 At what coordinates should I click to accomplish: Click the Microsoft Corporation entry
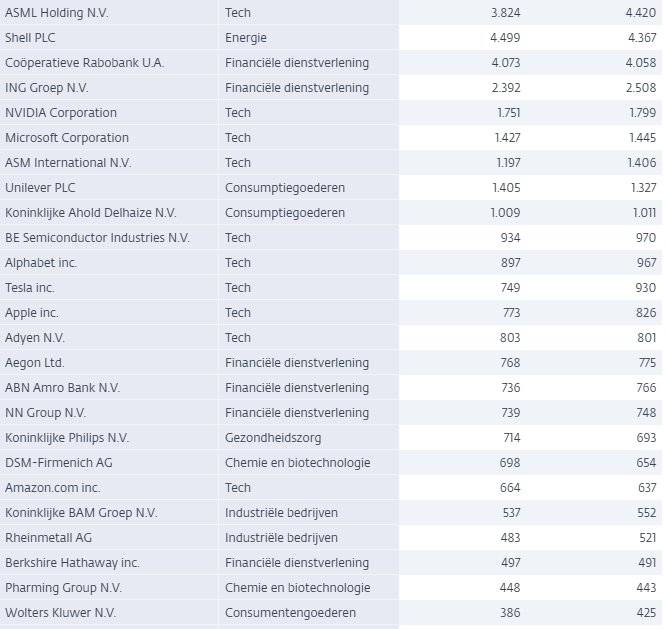pos(67,138)
